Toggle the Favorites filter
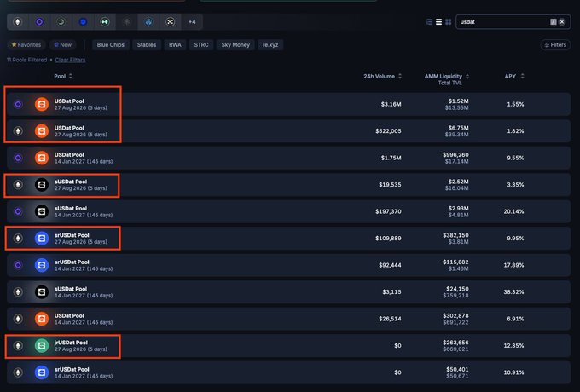Viewport: 580px width, 392px height. 26,44
